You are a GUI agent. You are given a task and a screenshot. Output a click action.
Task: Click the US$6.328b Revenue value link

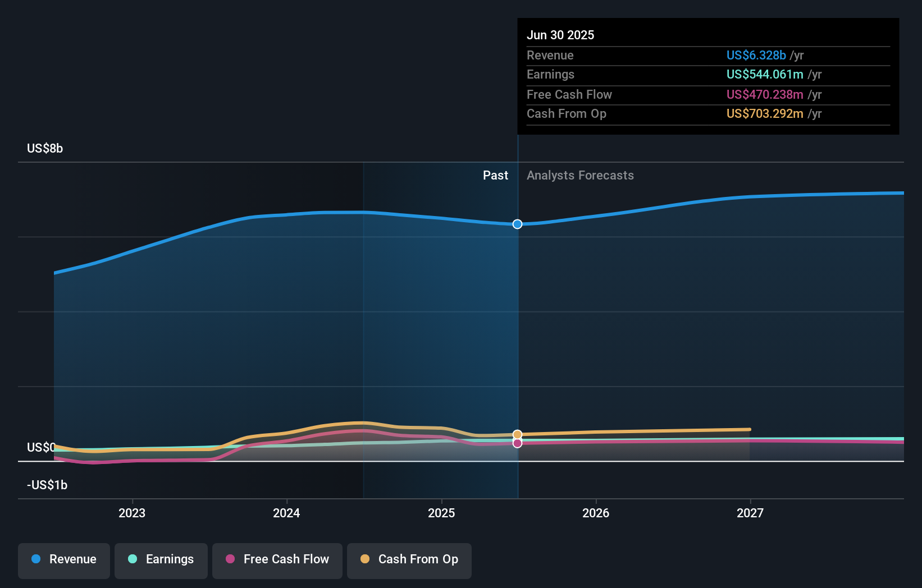click(x=756, y=55)
